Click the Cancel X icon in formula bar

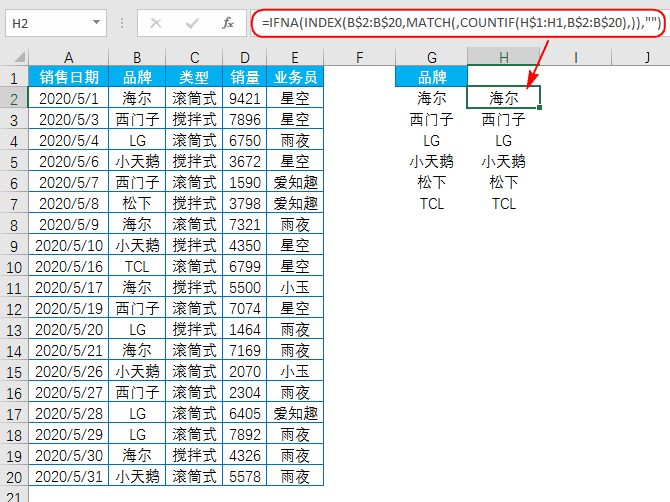pyautogui.click(x=156, y=23)
